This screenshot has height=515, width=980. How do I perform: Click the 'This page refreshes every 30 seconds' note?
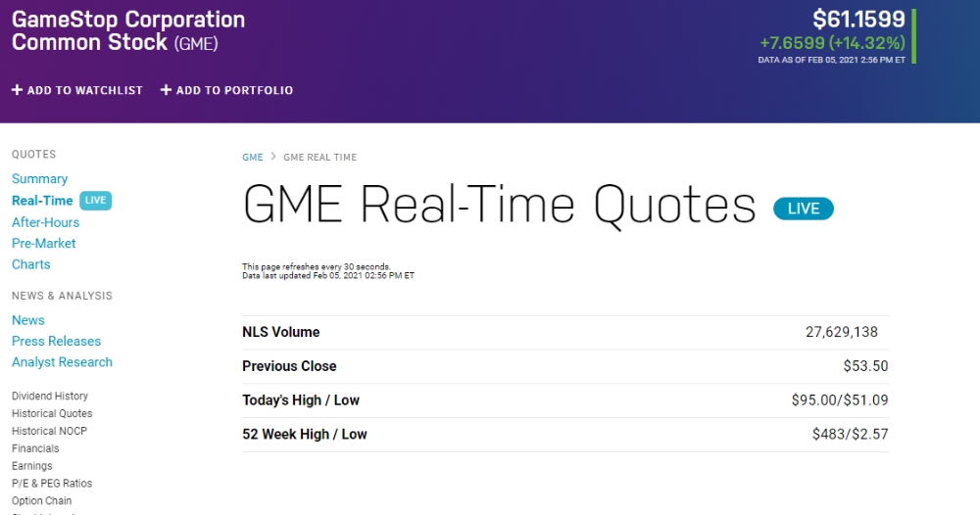coord(317,266)
